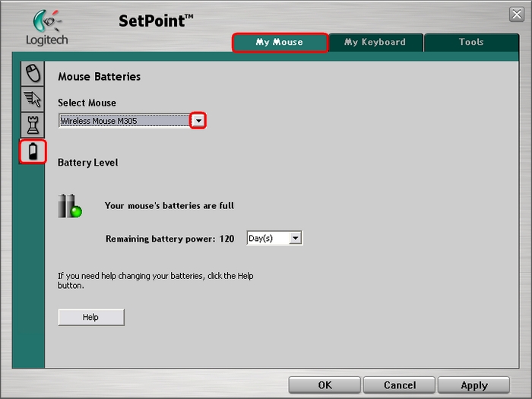The image size is (532, 399).
Task: Expand the Select Mouse dropdown arrow
Action: coord(198,121)
